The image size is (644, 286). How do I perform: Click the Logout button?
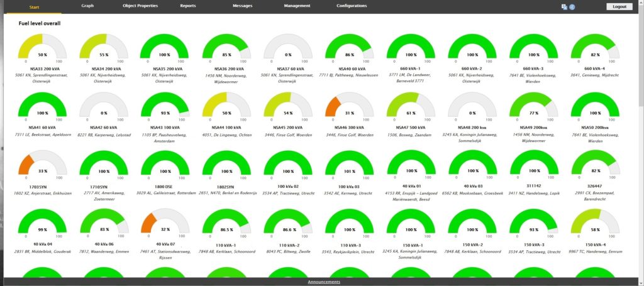pos(619,6)
